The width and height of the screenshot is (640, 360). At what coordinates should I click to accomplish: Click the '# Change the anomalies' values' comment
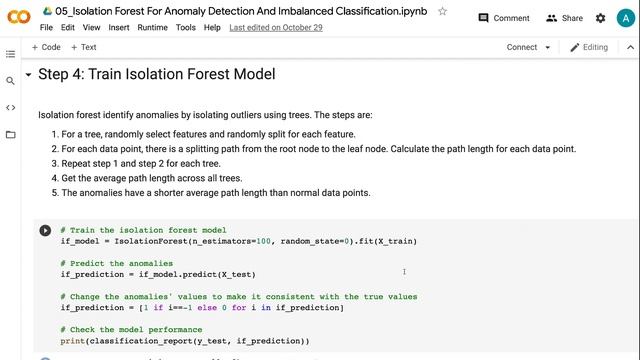[239, 296]
